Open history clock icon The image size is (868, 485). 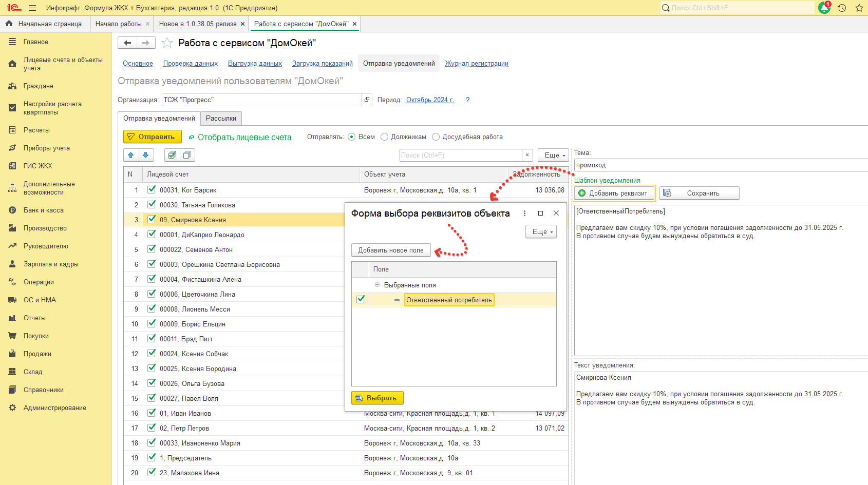coord(842,8)
